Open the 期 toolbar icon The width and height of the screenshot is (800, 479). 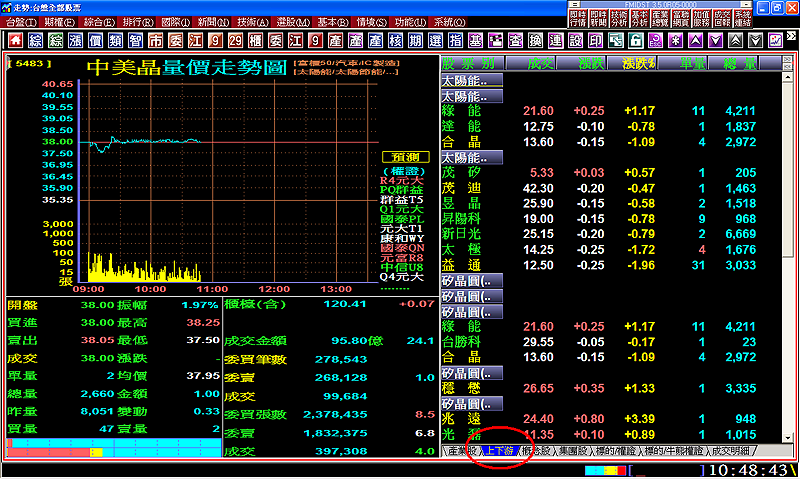coord(415,40)
